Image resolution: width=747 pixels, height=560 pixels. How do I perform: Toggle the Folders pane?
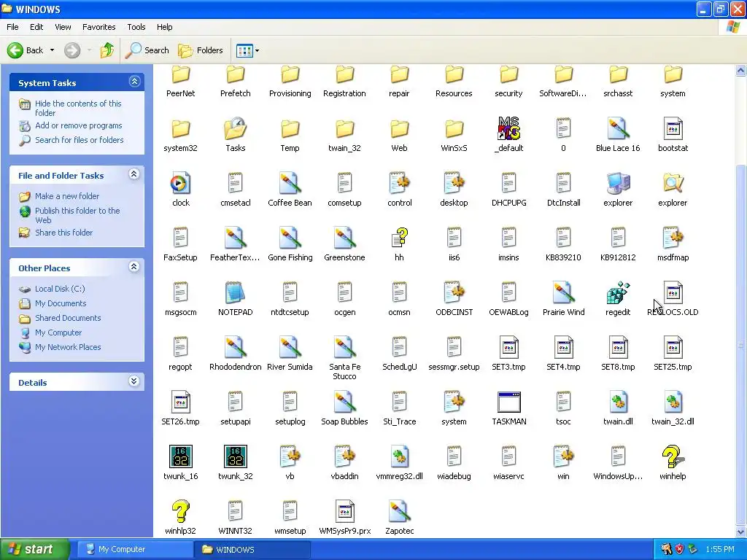click(201, 50)
